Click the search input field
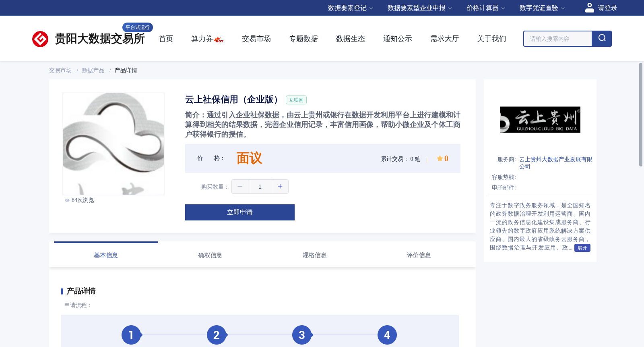Image resolution: width=644 pixels, height=347 pixels. tap(558, 39)
